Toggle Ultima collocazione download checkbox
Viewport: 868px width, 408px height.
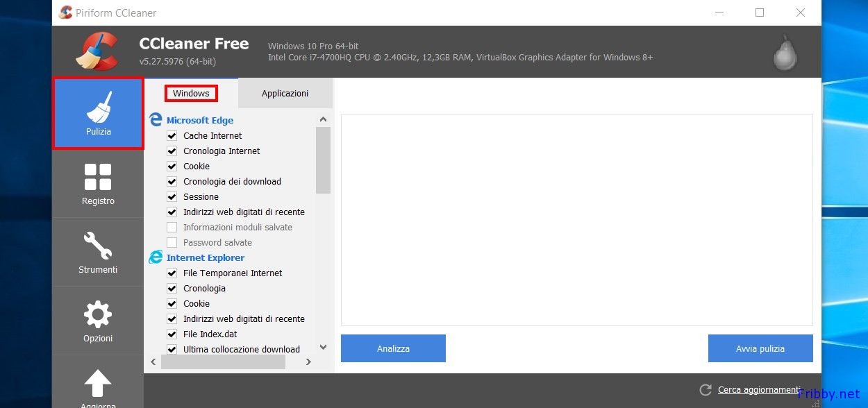click(x=172, y=349)
